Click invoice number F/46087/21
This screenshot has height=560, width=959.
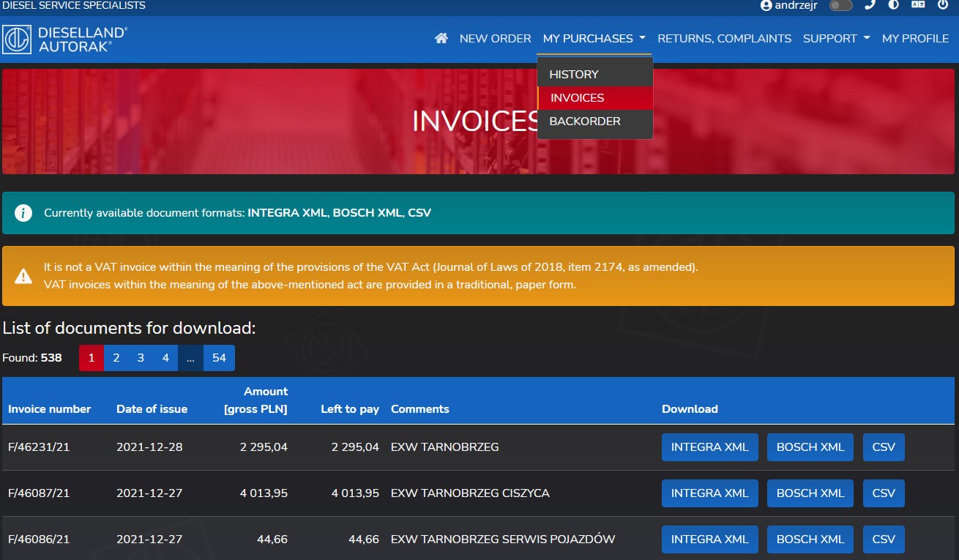[39, 493]
